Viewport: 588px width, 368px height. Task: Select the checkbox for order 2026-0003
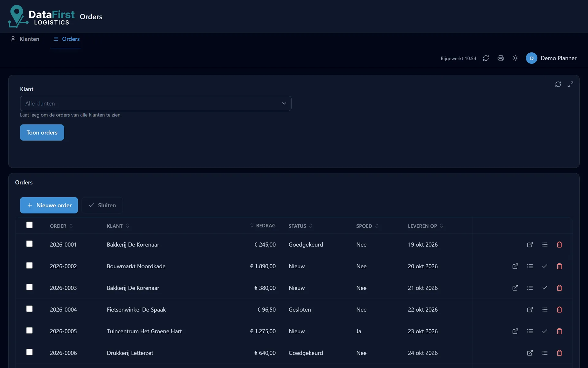[x=29, y=287]
